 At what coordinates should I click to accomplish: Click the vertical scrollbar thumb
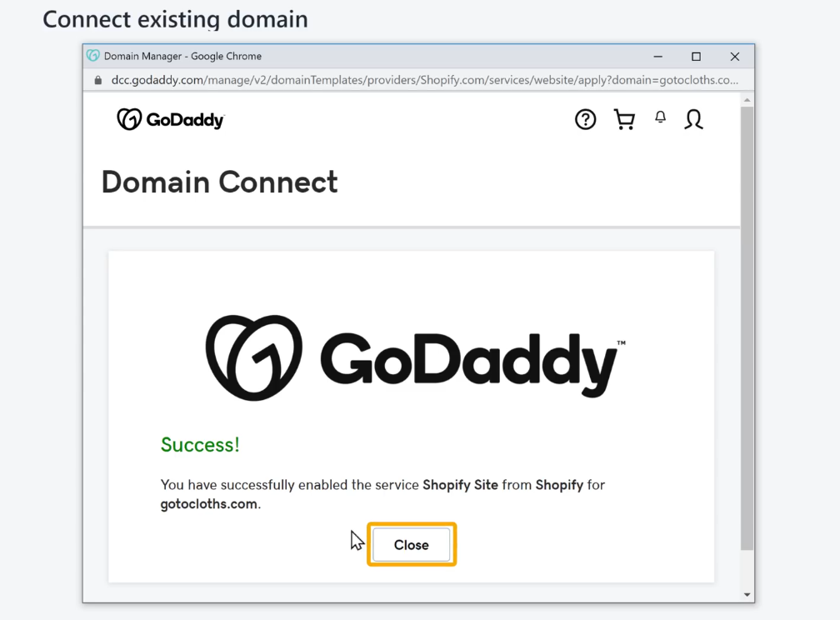tap(747, 328)
